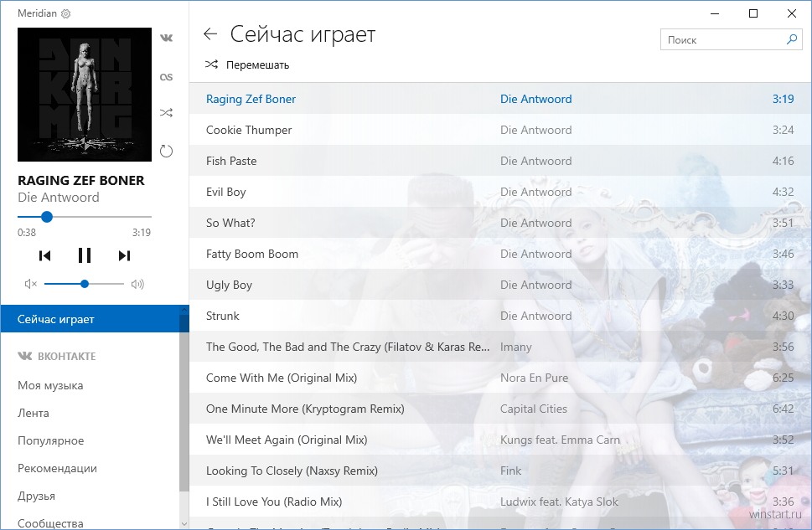Select track I Still Love You (Radio Mix)
The height and width of the screenshot is (530, 812).
point(499,502)
